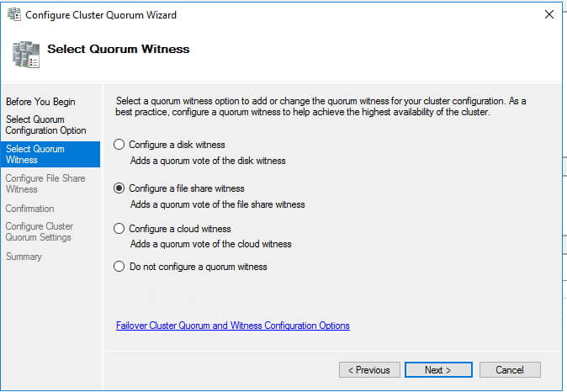The height and width of the screenshot is (392, 567).
Task: Pick the 'Configure a cloud witness' radio button
Action: click(x=119, y=229)
